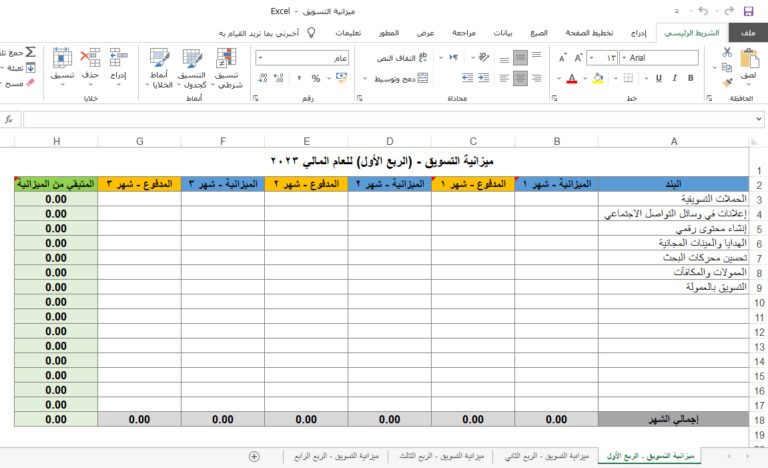
Task: Open sheet tab ميزانية التسويق - الربع الثاني
Action: (x=547, y=456)
